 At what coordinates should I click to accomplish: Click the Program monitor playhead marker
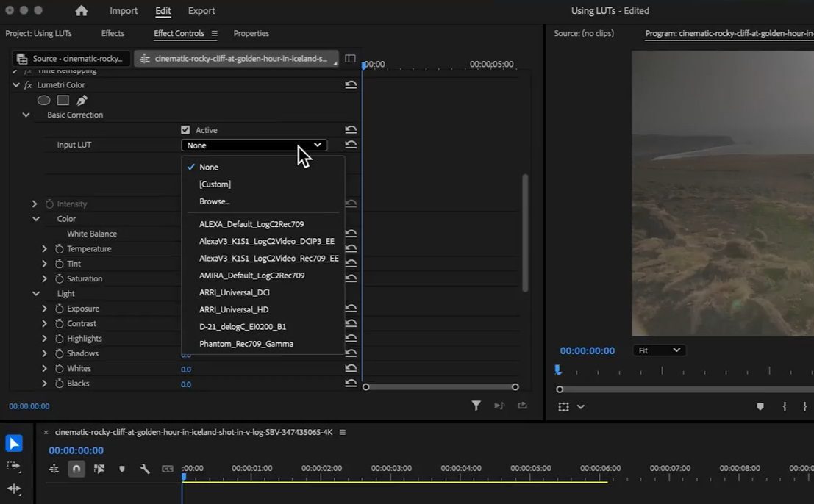[x=557, y=370]
